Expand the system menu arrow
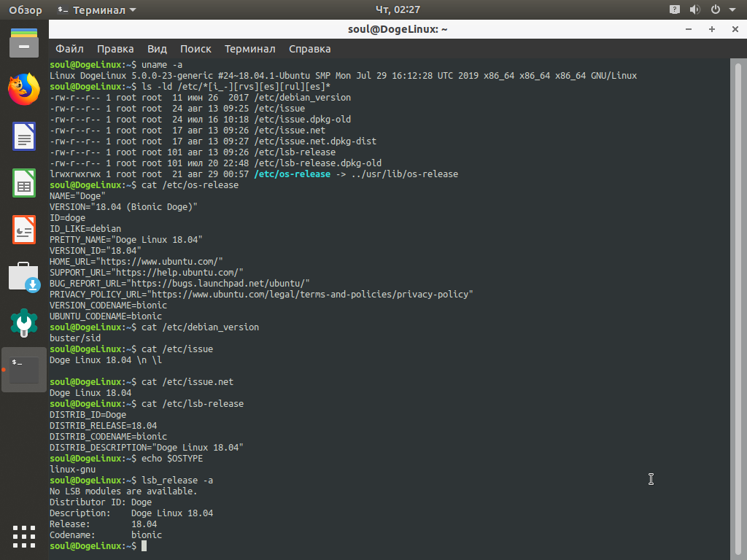747x560 pixels. pos(732,9)
